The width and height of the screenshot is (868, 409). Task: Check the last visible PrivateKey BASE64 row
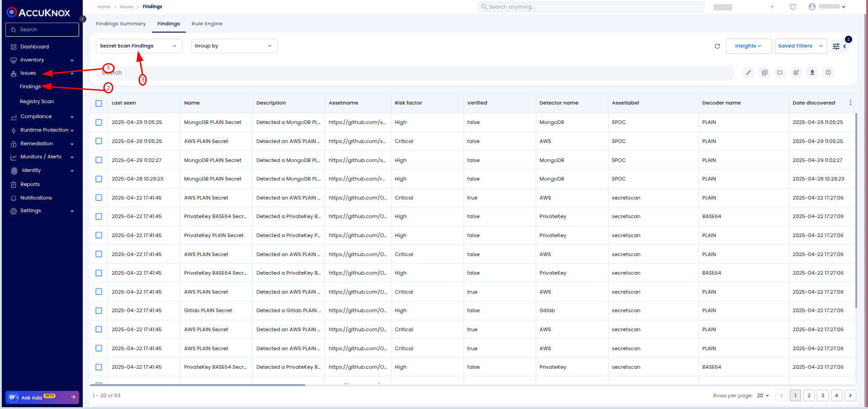click(99, 367)
